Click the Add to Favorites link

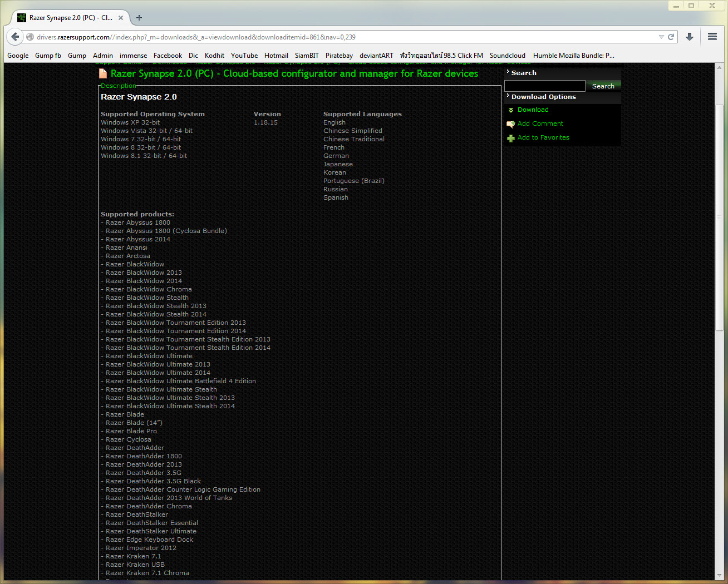tap(543, 137)
